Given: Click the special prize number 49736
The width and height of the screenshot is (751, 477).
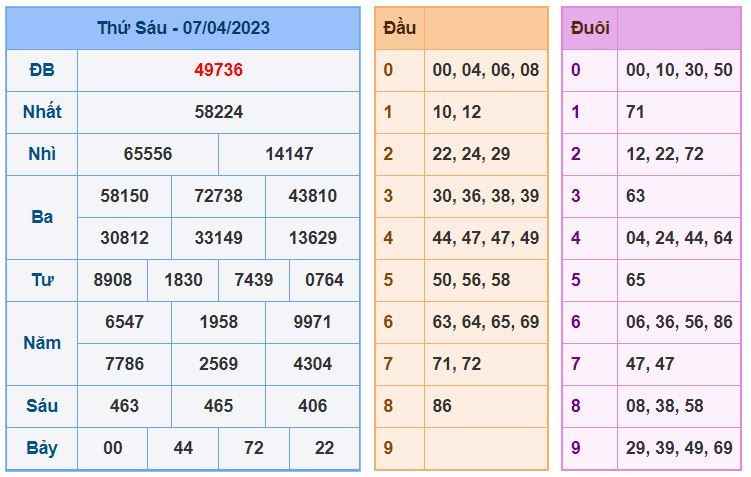Looking at the screenshot, I should click(218, 70).
